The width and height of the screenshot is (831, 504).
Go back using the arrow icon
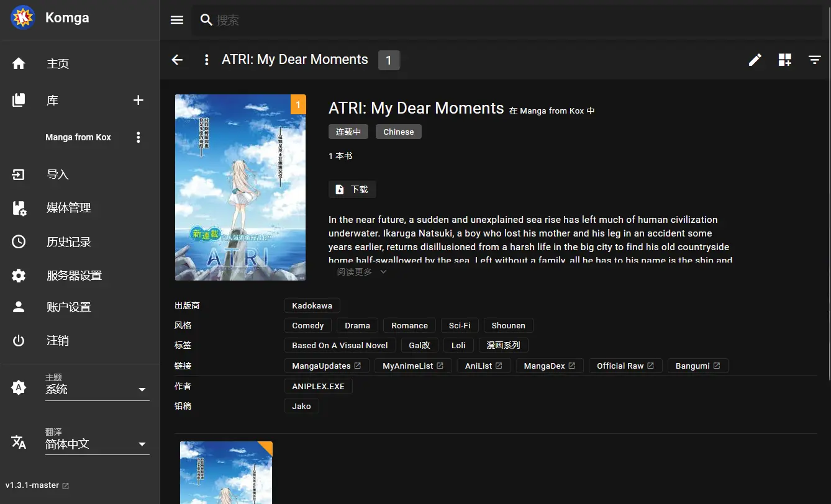click(x=177, y=60)
